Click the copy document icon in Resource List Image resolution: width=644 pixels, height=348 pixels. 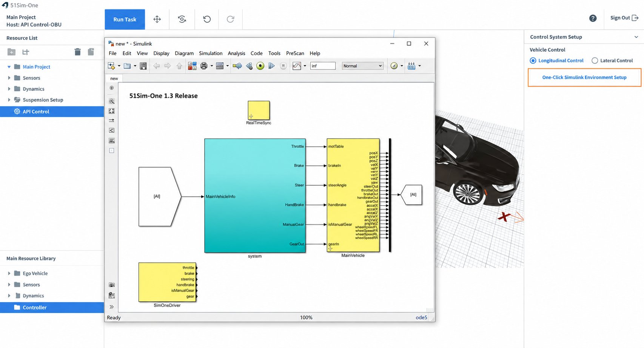tap(91, 52)
